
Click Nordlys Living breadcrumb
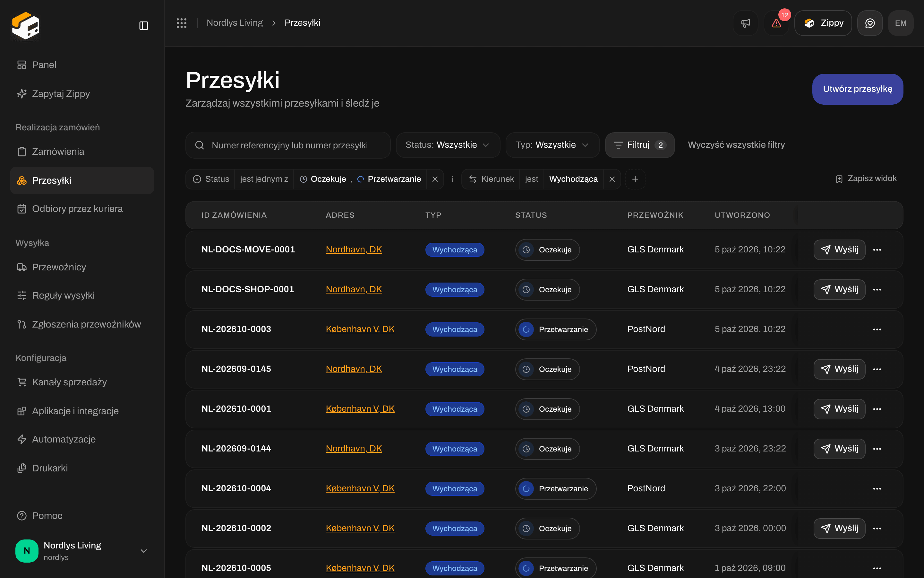click(235, 23)
